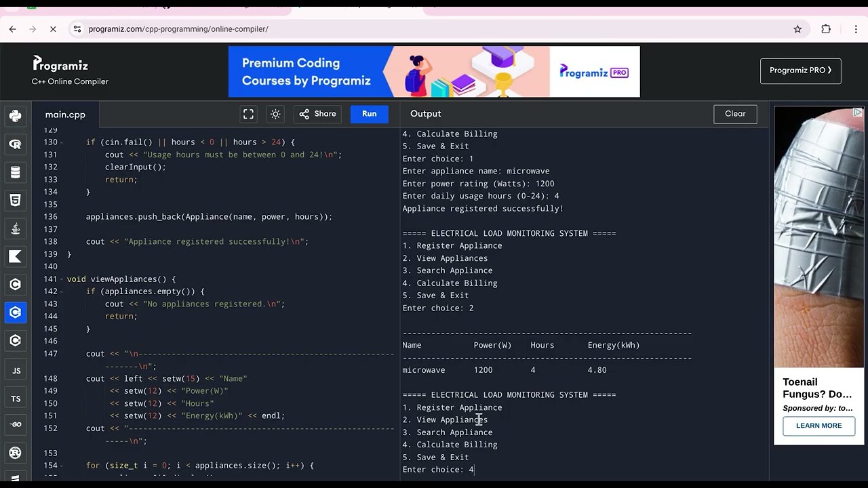This screenshot has width=868, height=488.
Task: Click line number 136 in the editor
Action: [50, 217]
